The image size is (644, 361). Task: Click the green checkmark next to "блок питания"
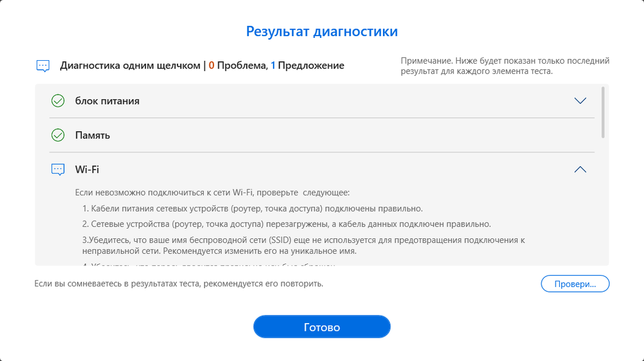coord(58,101)
